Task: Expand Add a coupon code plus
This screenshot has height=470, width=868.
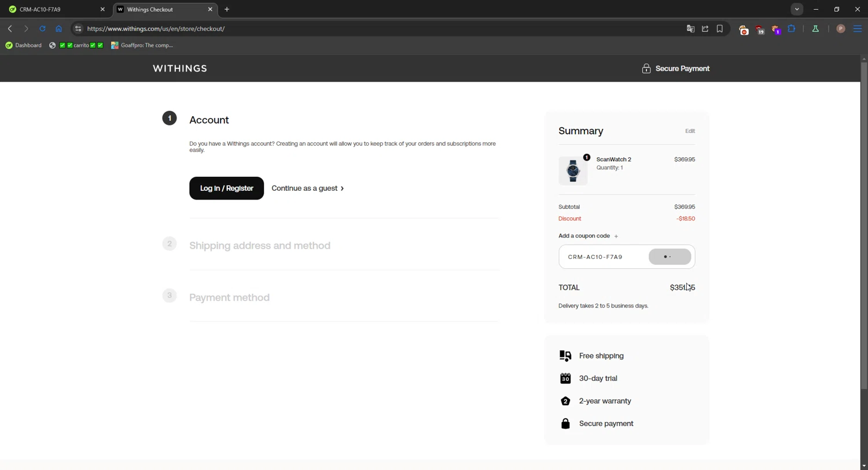Action: 616,236
